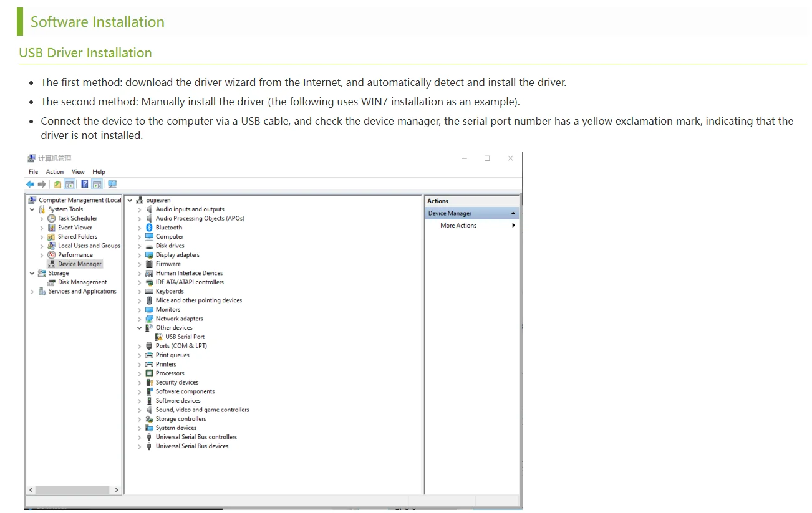Screen dimensions: 812x513
Task: Click the Processors chip icon
Action: (149, 373)
